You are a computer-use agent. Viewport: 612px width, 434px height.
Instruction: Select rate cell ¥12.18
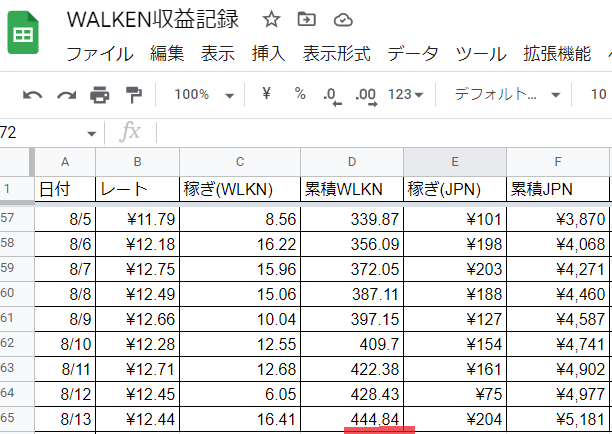137,244
